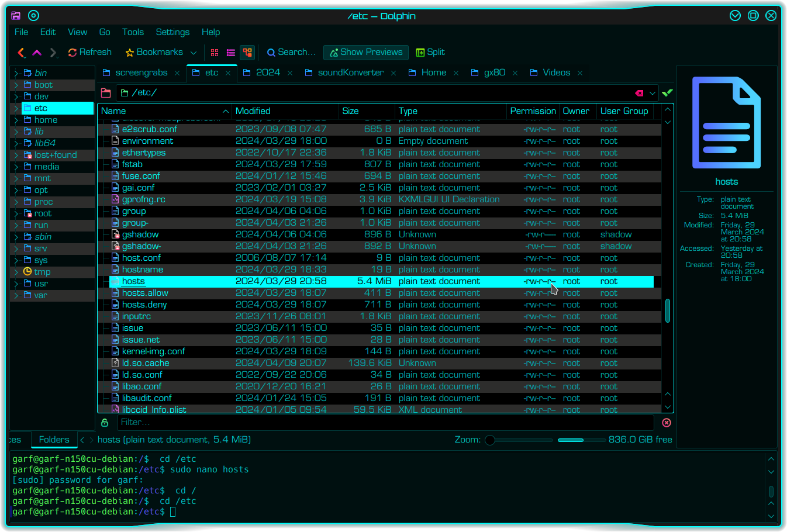The width and height of the screenshot is (787, 532).
Task: Confirm the location with the green checkmark
Action: [x=667, y=92]
